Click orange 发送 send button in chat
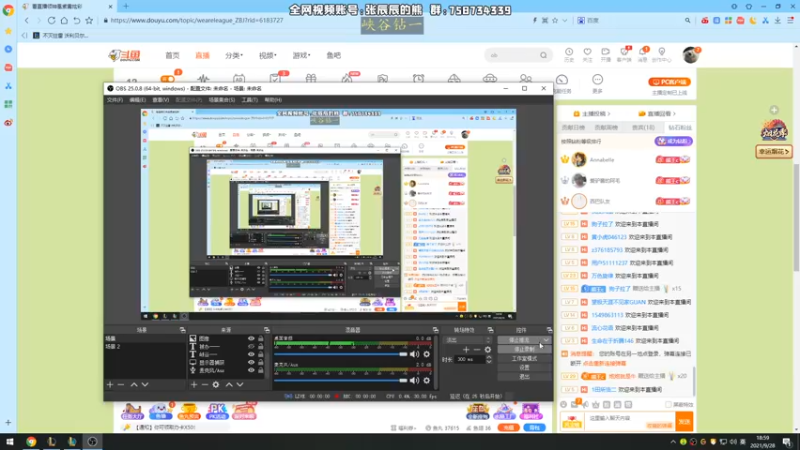Screen dimensions: 800x450 [x=684, y=421]
